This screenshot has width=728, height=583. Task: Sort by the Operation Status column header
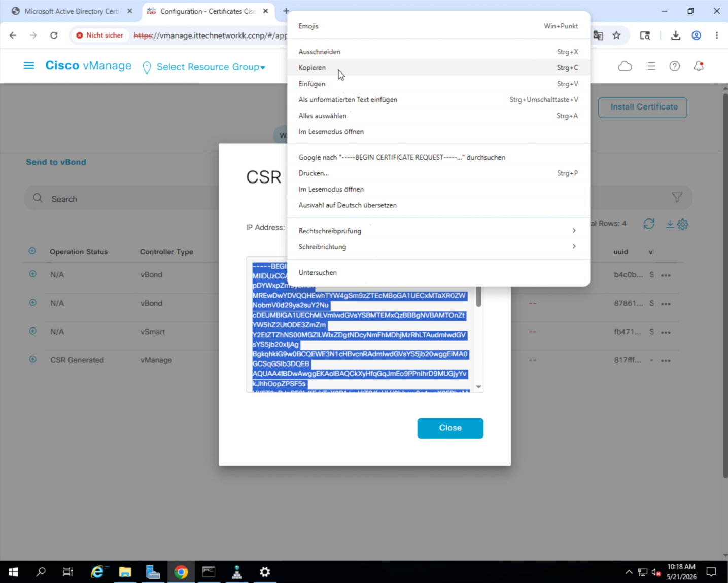point(79,252)
